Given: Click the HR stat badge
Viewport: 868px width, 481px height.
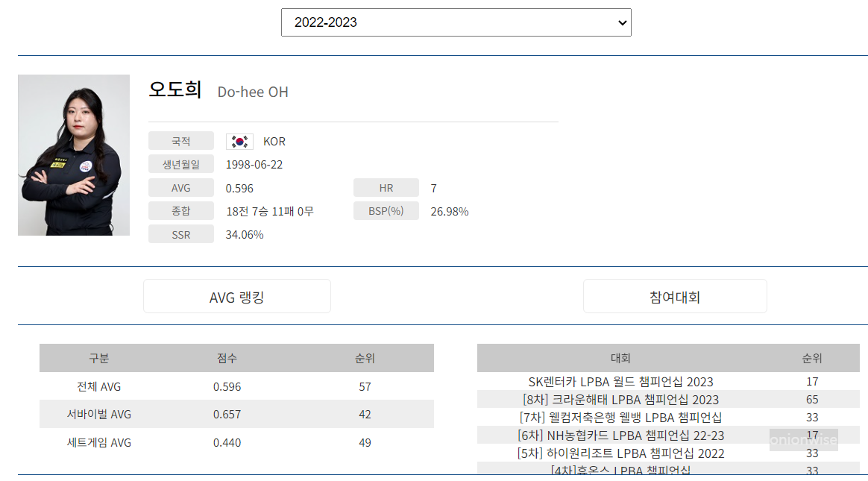Looking at the screenshot, I should (386, 187).
